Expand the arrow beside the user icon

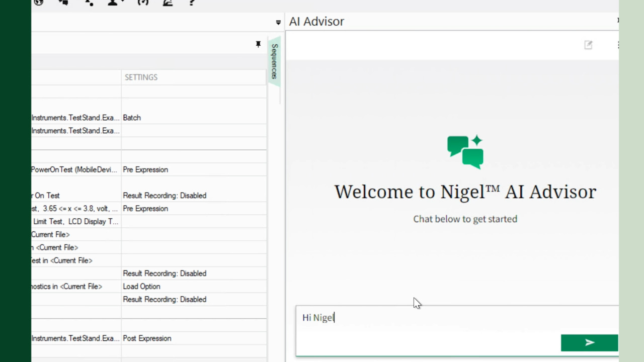[122, 2]
